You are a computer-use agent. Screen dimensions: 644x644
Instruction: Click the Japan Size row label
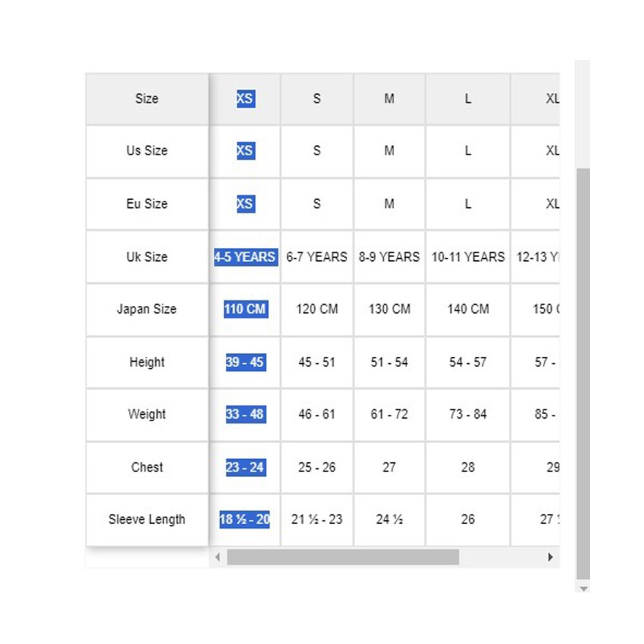(147, 309)
